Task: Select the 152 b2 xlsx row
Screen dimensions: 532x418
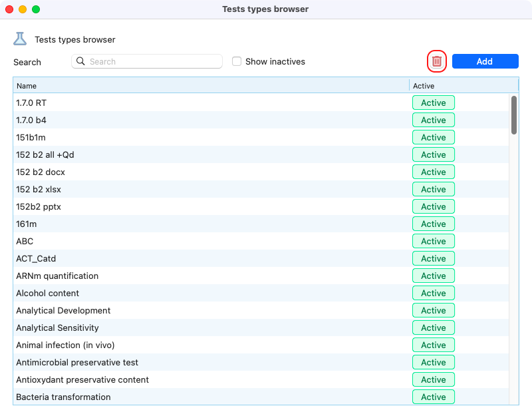Action: pyautogui.click(x=261, y=190)
